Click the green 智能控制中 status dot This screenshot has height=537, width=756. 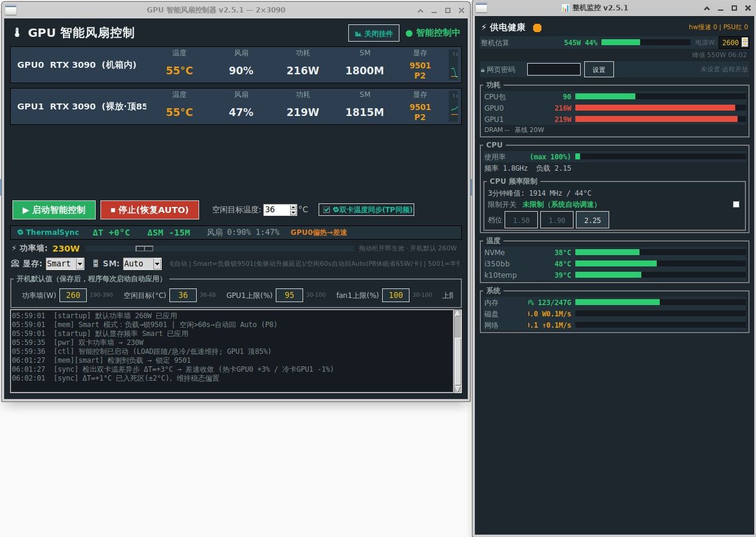(x=409, y=33)
